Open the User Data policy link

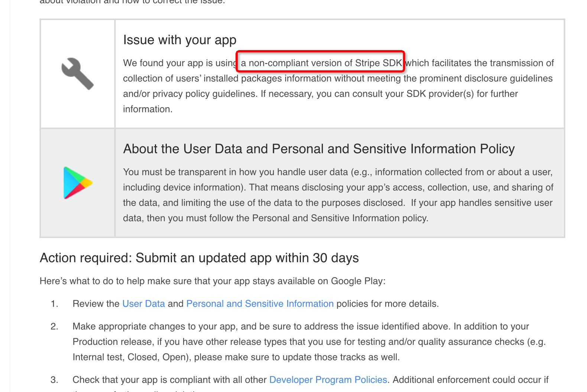[143, 304]
